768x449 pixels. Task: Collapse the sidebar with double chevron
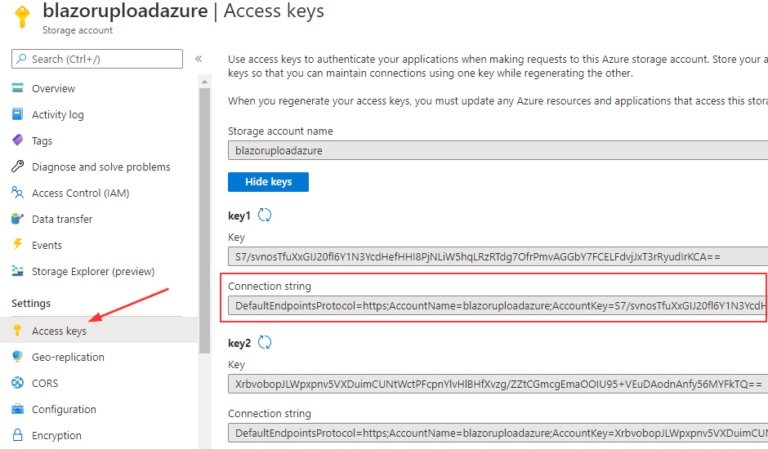click(198, 59)
